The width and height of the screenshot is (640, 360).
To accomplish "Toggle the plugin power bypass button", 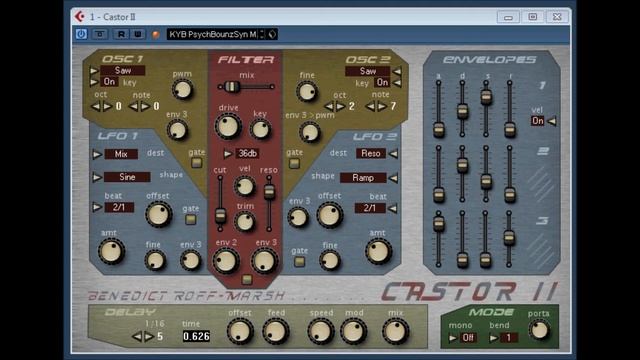I will [x=81, y=34].
